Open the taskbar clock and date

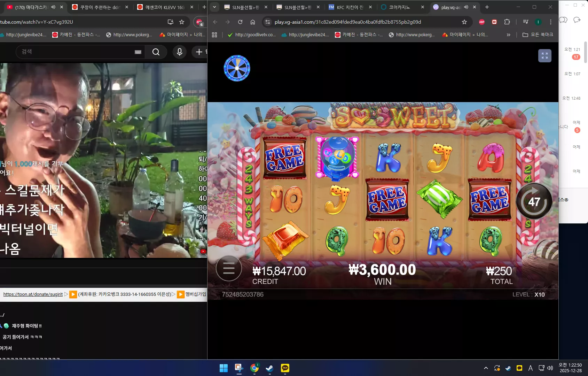tap(570, 368)
